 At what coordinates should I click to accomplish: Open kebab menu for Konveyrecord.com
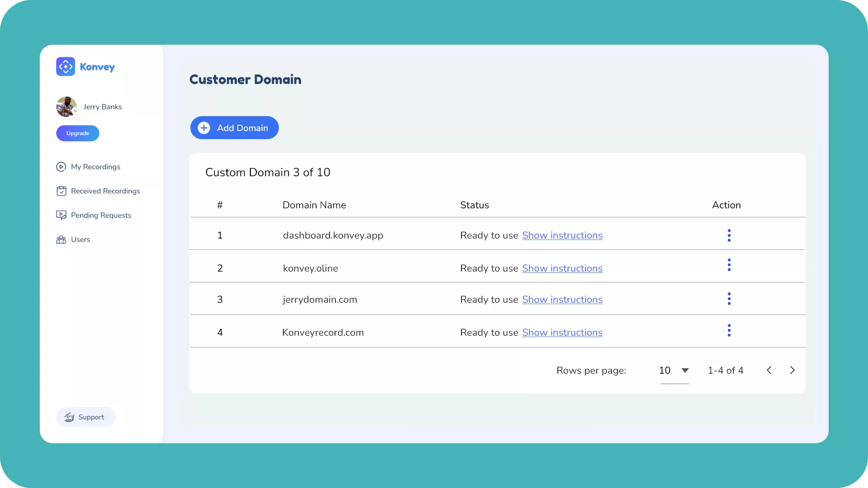pyautogui.click(x=729, y=331)
